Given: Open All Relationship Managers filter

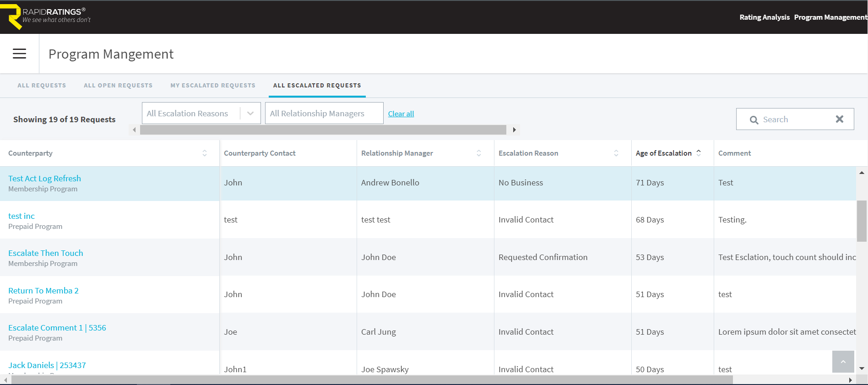Looking at the screenshot, I should pos(324,113).
